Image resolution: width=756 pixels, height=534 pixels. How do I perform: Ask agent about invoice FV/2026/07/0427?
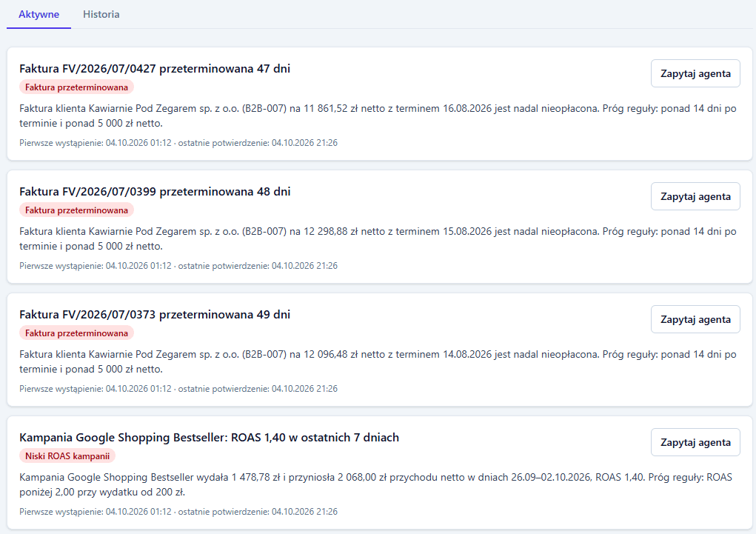695,73
